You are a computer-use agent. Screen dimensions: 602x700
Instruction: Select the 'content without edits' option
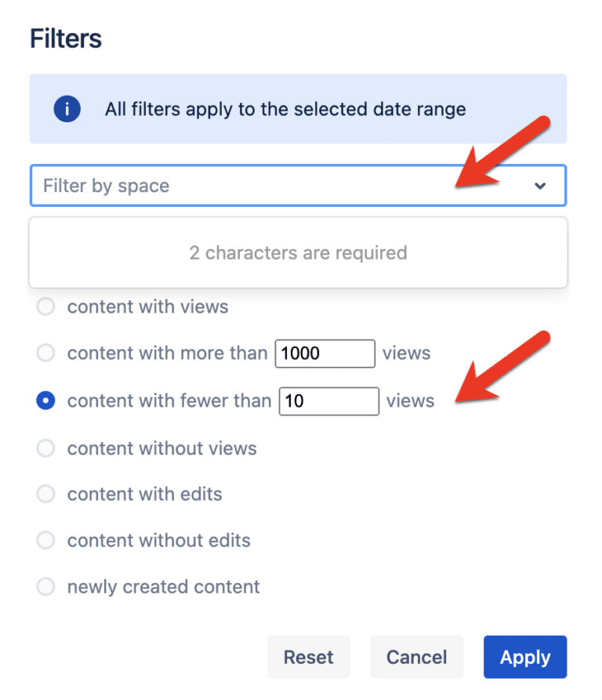pos(45,540)
